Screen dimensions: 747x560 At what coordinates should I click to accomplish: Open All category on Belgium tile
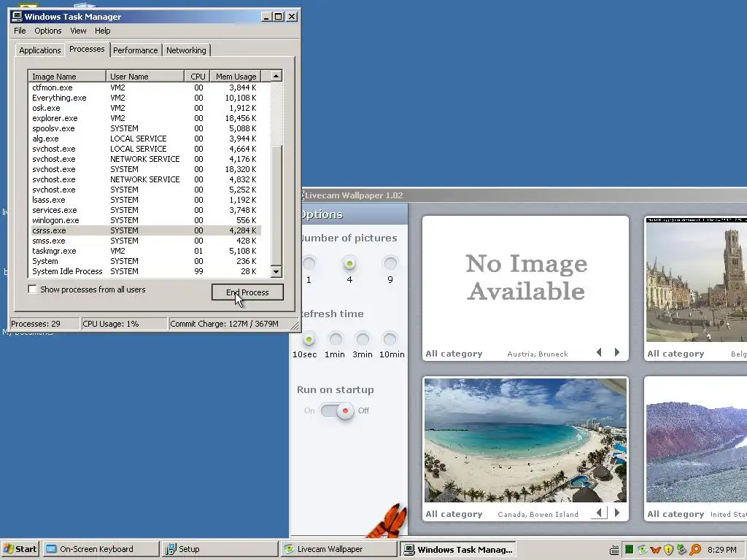tap(676, 354)
